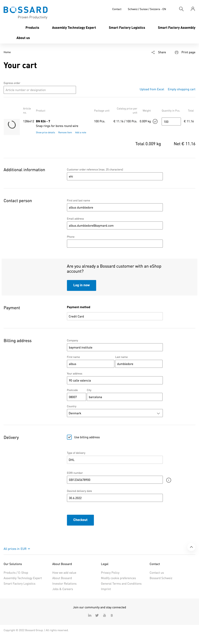
Task: Click the EORI number info icon
Action: point(169,480)
